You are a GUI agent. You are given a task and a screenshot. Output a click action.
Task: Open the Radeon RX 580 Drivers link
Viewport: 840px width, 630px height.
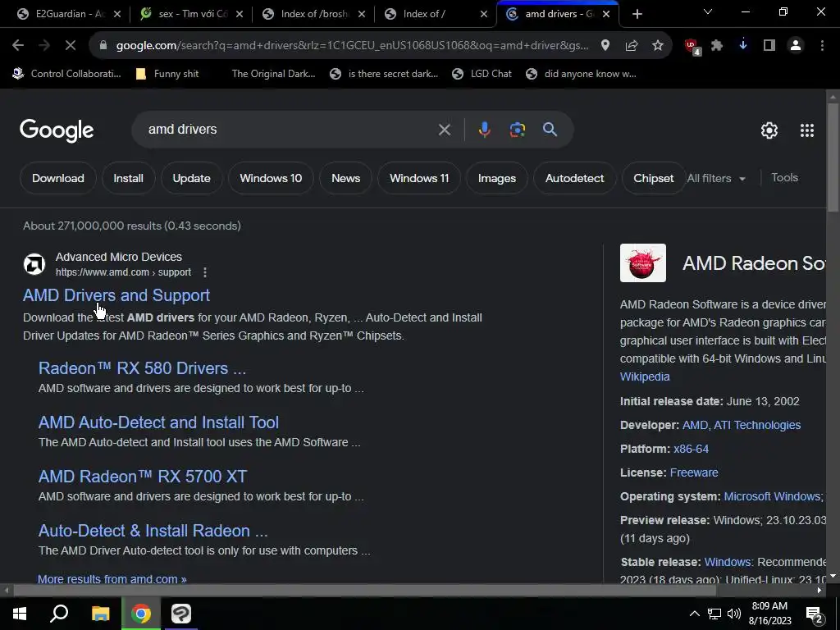tap(142, 368)
